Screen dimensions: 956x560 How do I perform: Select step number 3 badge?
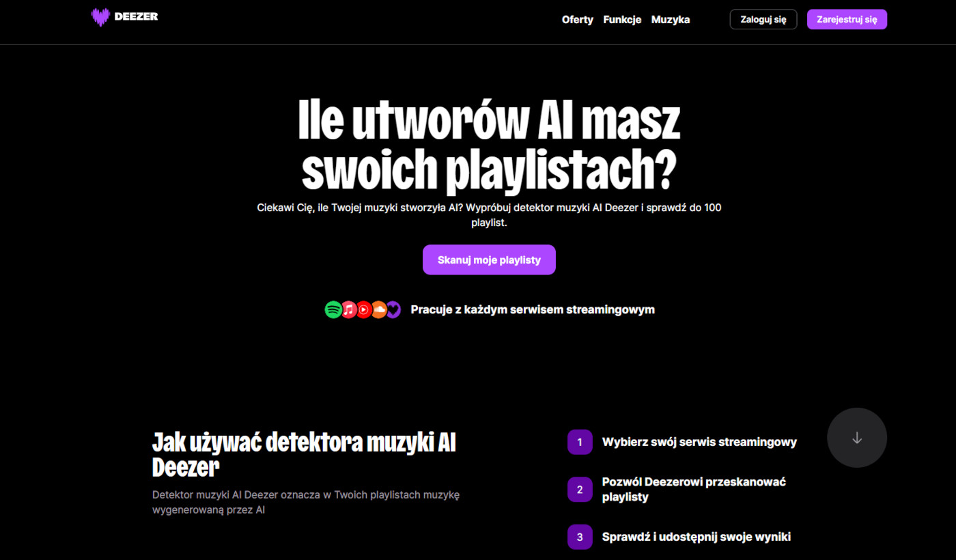[x=580, y=537]
